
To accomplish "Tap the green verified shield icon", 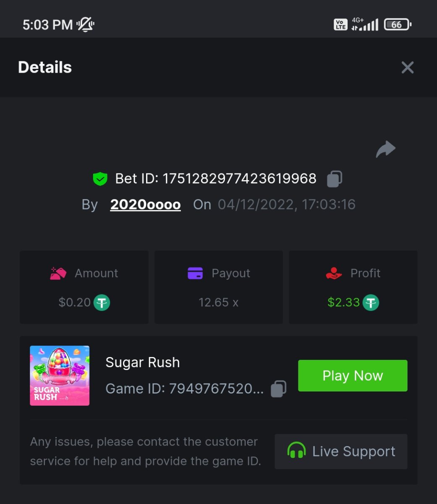I will (100, 179).
